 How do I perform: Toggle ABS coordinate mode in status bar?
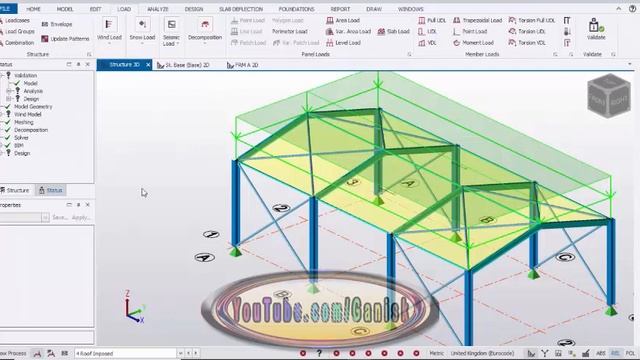coord(600,353)
